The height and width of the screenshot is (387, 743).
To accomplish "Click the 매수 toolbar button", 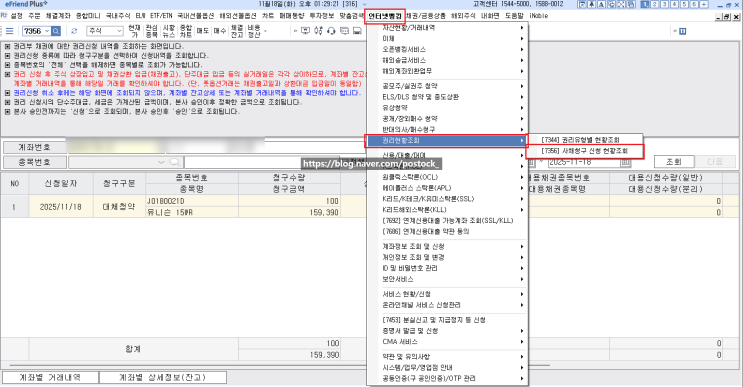I will 220,31.
